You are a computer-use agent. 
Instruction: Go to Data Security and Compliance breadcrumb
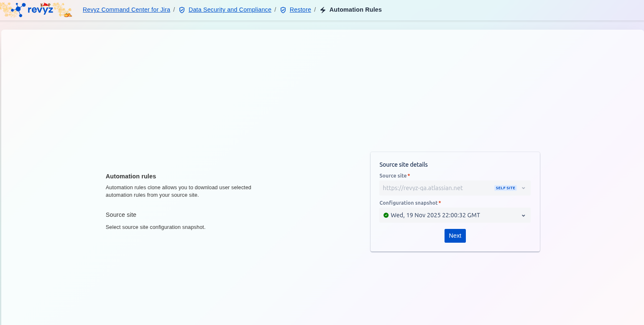click(x=230, y=10)
